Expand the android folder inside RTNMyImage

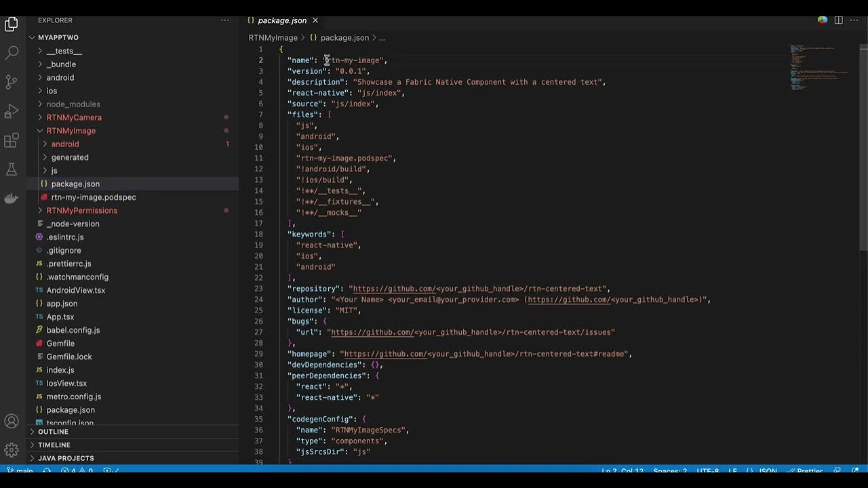coord(65,144)
